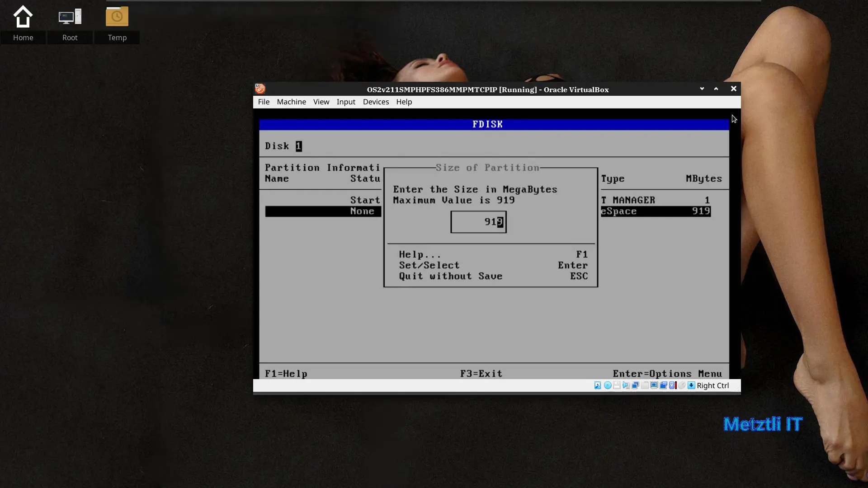Open the Machine menu
Screen dimensions: 868x488
tap(291, 102)
